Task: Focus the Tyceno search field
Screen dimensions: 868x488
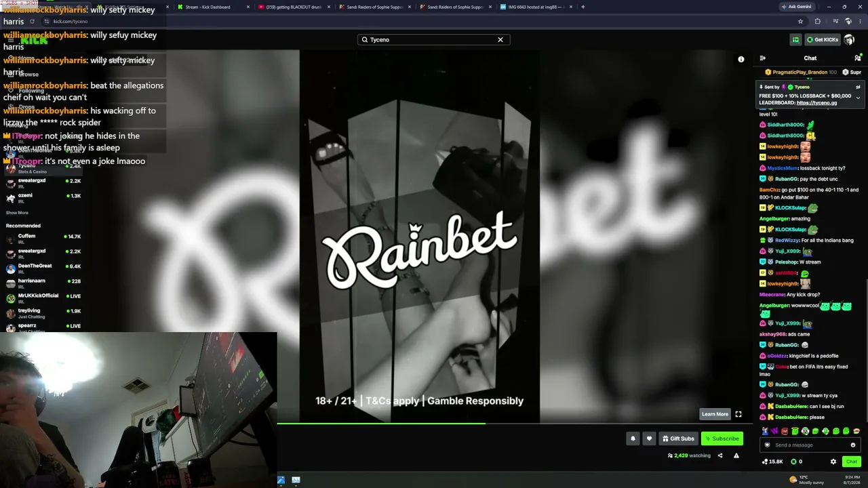Action: click(433, 39)
